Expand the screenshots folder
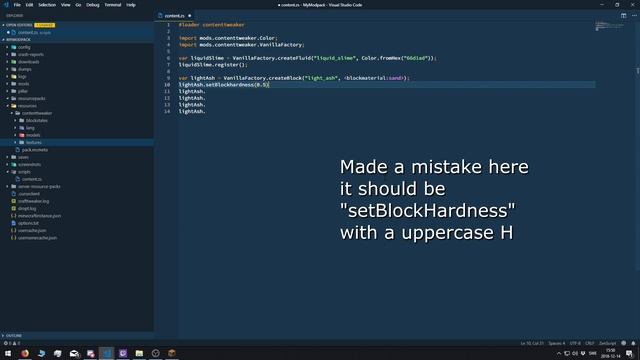Screen dimensions: 640x360 tap(29, 164)
